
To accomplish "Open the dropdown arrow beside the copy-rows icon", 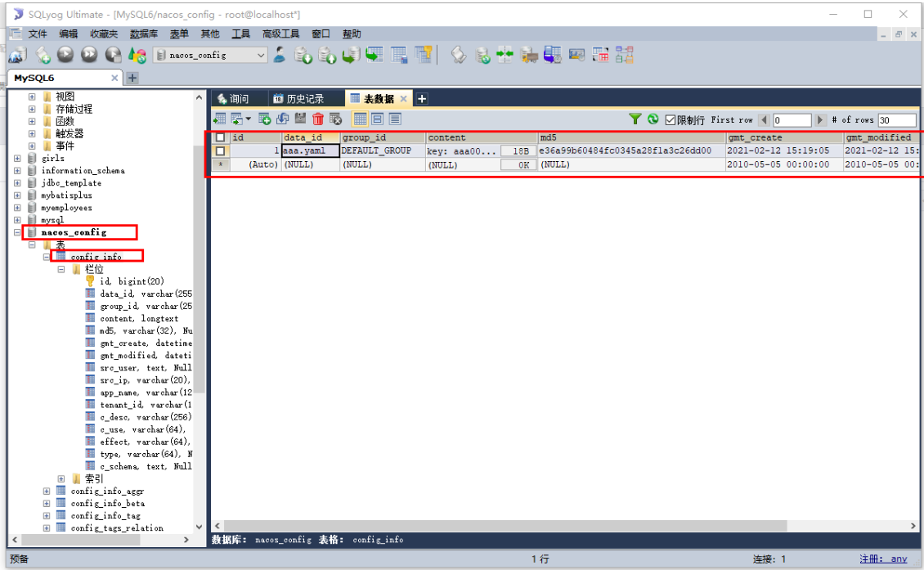I will (x=248, y=119).
